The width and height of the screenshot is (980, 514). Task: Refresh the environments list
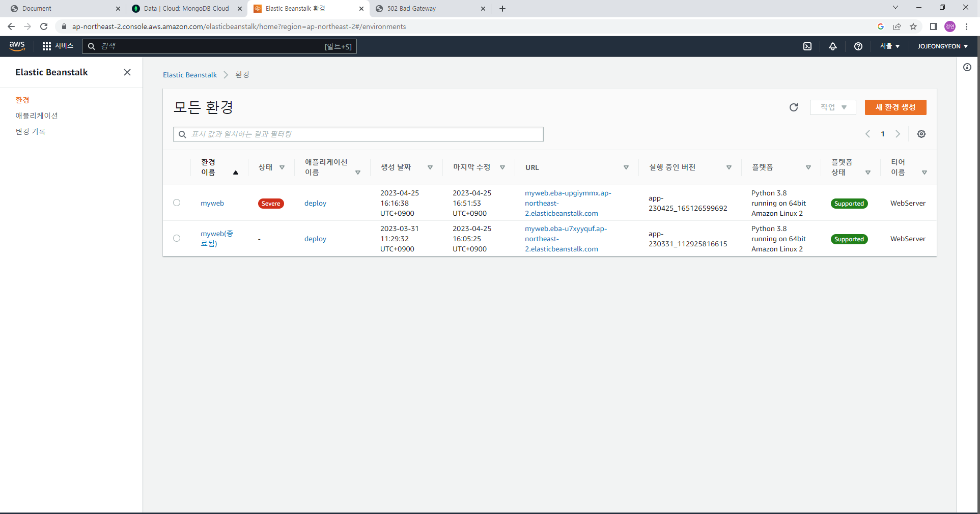pos(794,107)
